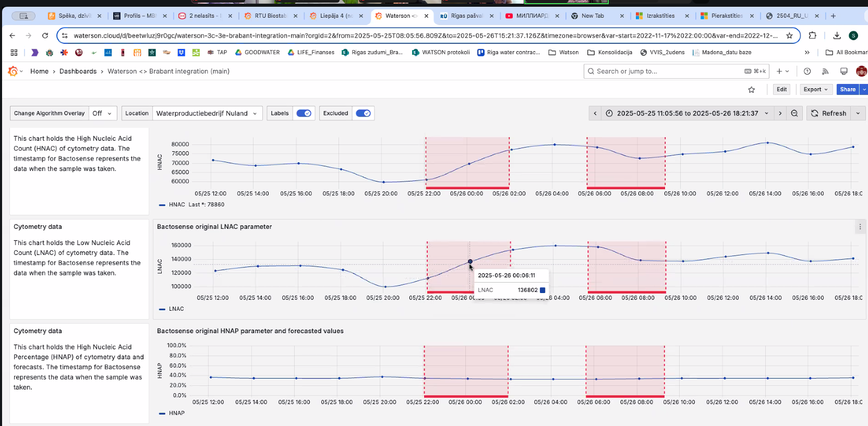Open Dashboards breadcrumb link
This screenshot has width=868, height=426.
[78, 71]
